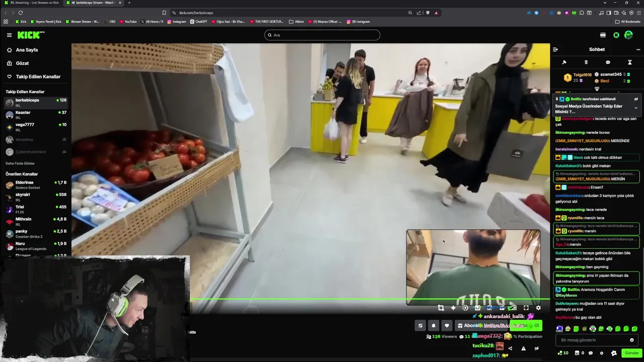Open the ChatGPT bookmark
644x362 pixels.
pos(199,22)
